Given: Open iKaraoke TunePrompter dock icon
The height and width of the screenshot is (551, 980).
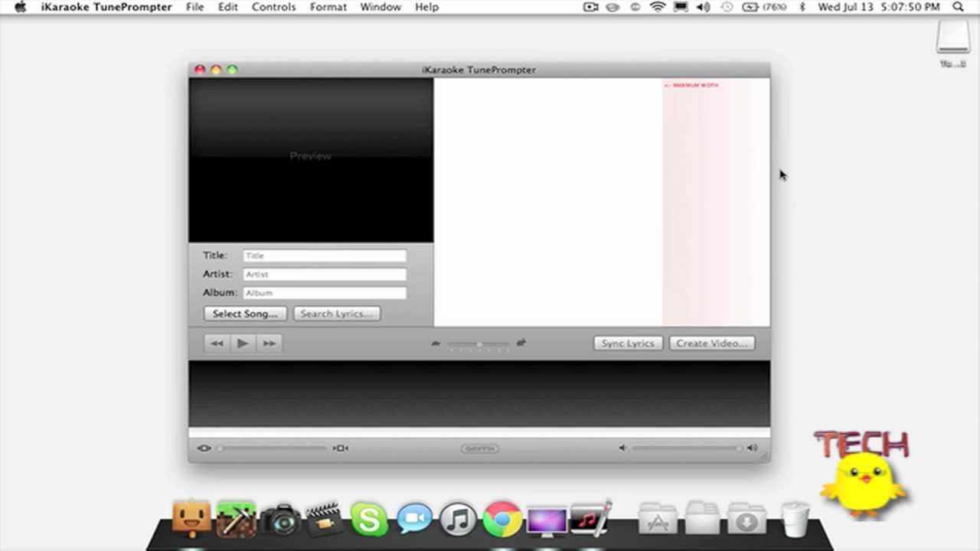Looking at the screenshot, I should click(x=591, y=518).
